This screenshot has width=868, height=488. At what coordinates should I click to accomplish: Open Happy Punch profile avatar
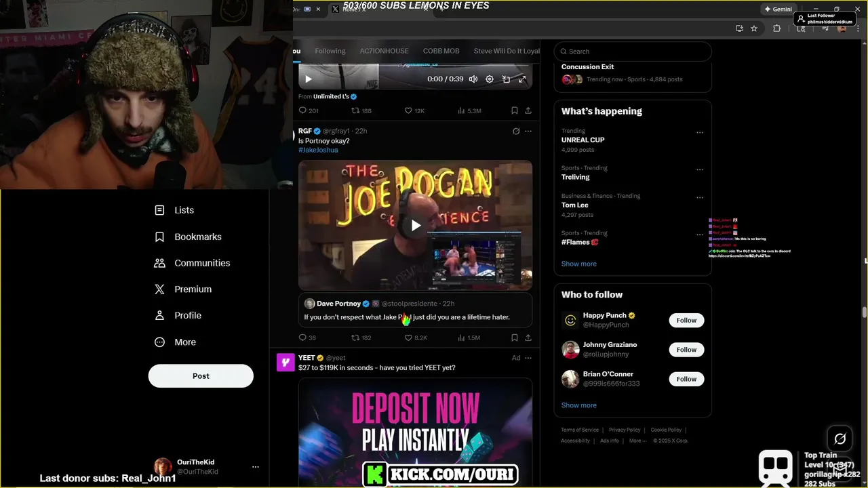pos(570,321)
